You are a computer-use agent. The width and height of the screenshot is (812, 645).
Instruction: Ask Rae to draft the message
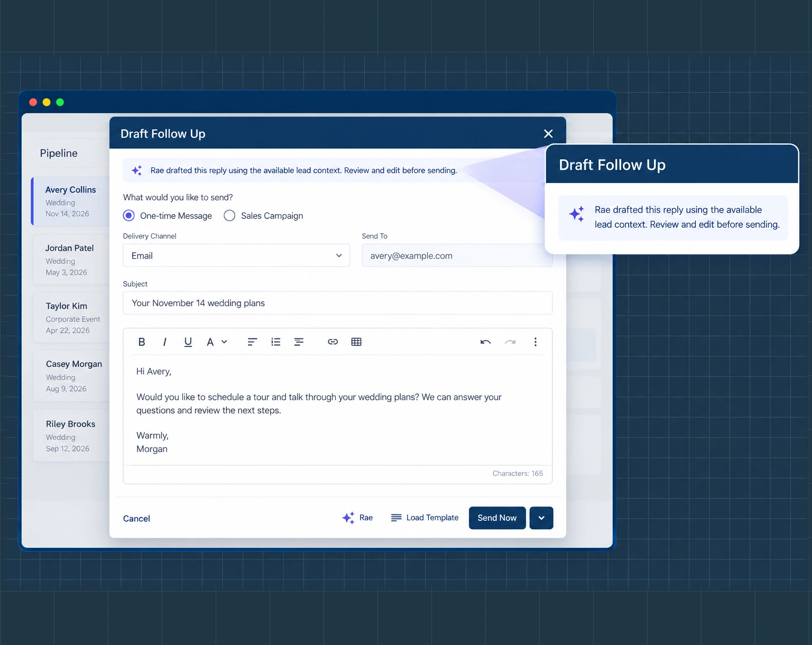point(357,518)
